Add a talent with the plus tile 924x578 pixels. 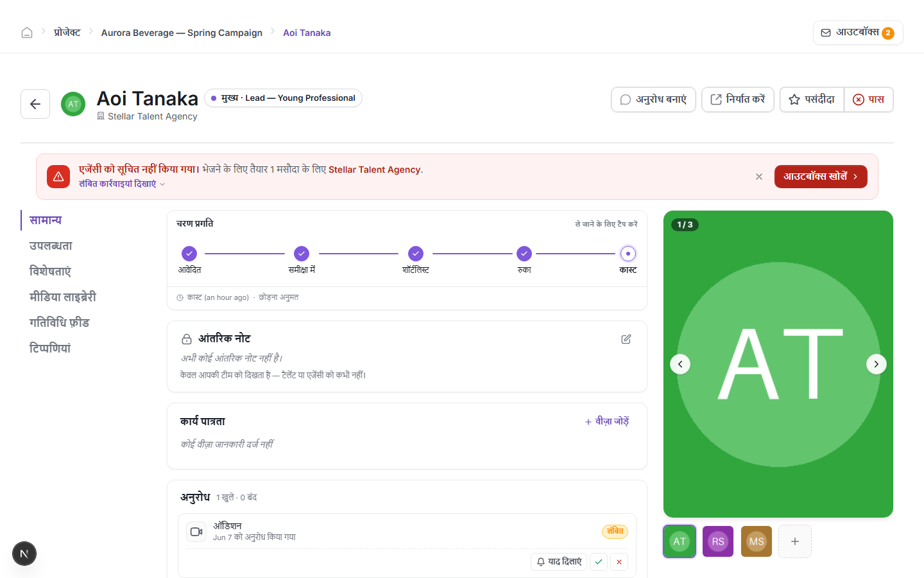795,541
